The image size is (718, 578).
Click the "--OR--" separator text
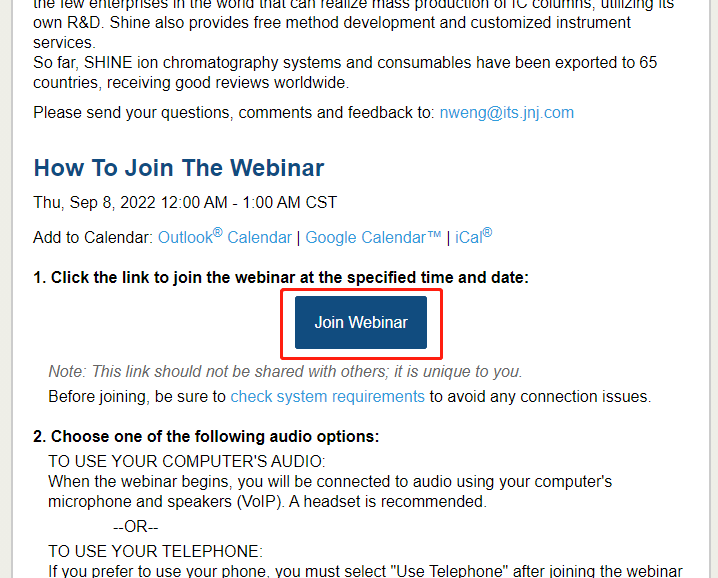click(136, 526)
